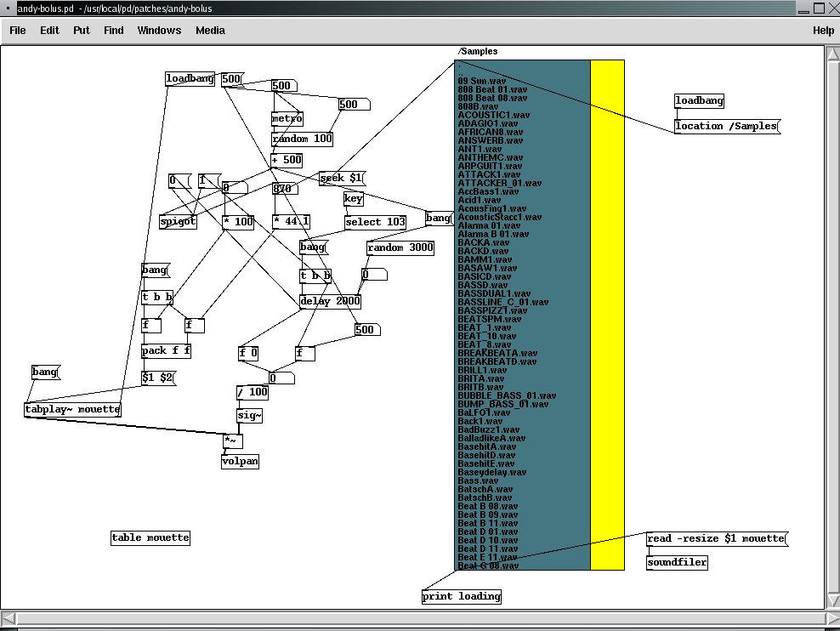Open the Media menu
The height and width of the screenshot is (631, 840).
(x=210, y=31)
